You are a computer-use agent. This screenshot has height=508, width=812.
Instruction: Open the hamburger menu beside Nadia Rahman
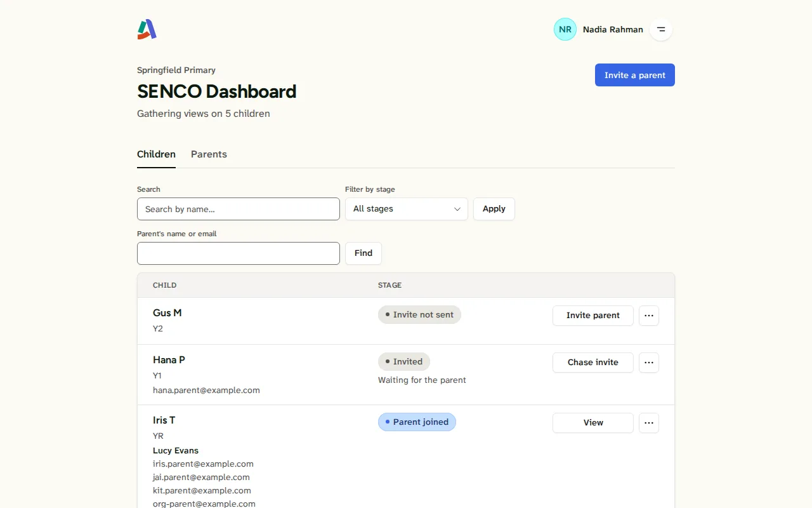click(x=661, y=29)
